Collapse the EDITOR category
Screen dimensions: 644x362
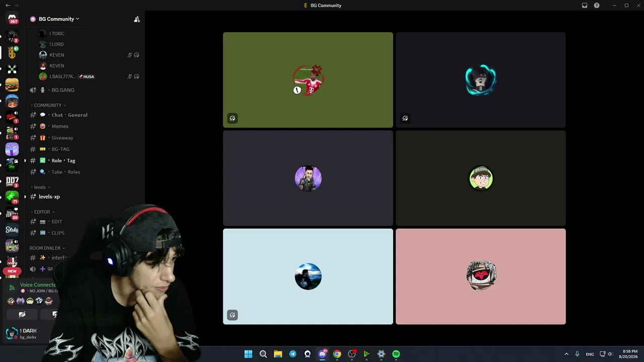click(x=43, y=212)
